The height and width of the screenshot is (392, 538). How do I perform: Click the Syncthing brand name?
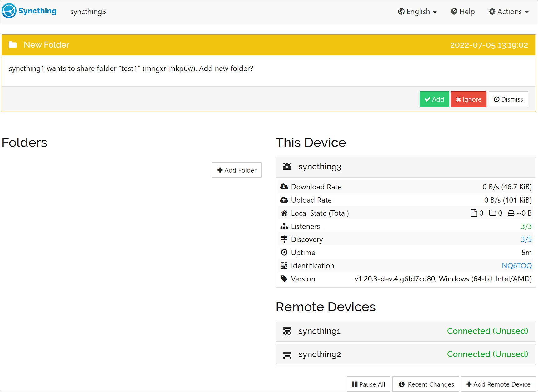[x=37, y=11]
